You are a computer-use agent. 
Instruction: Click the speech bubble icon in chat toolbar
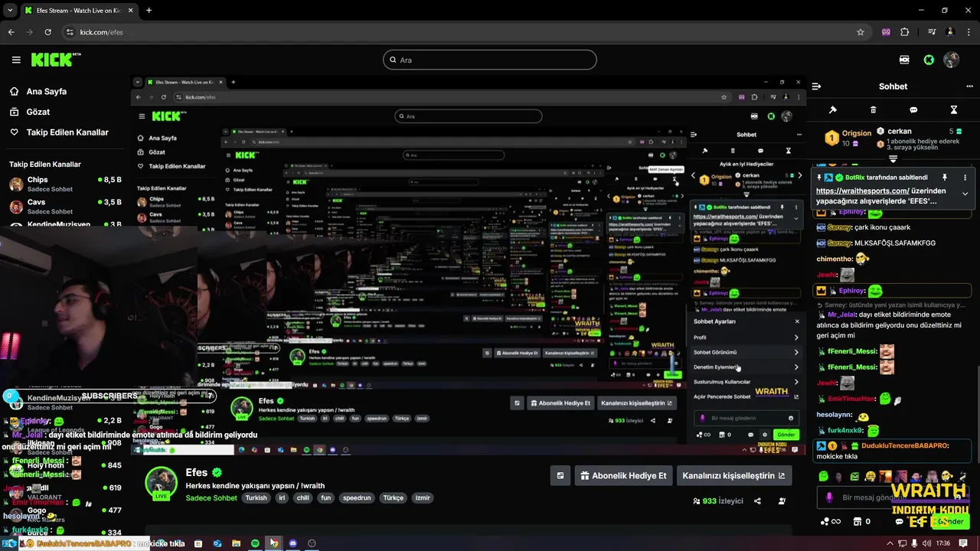coord(913,110)
